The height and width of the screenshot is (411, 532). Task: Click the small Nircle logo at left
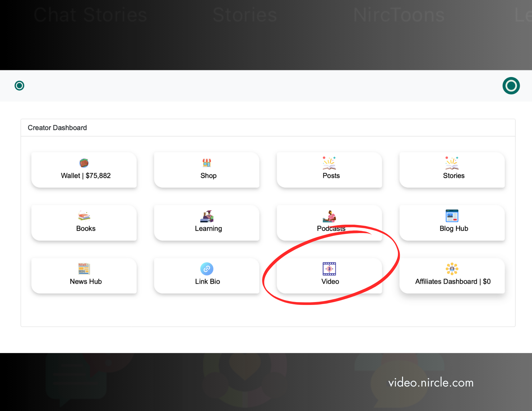point(19,85)
